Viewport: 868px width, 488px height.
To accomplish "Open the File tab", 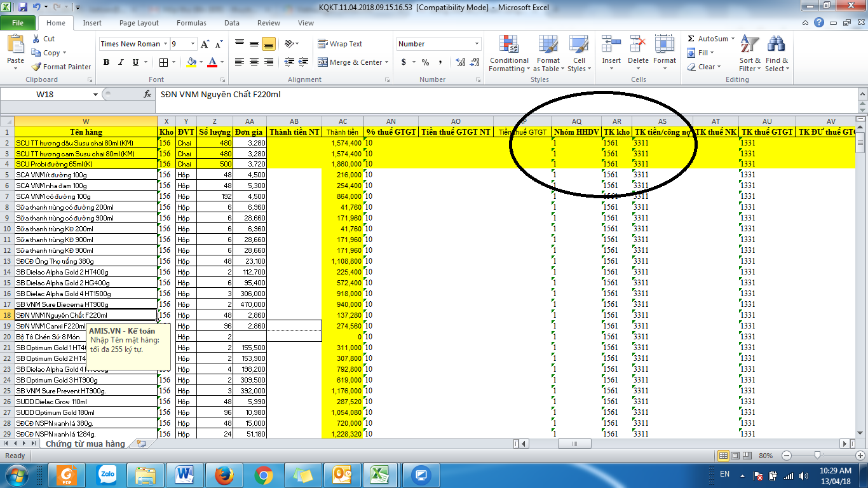I will coord(18,23).
